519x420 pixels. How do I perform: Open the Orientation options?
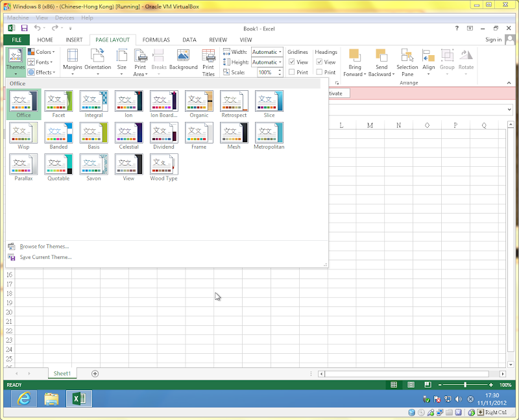pyautogui.click(x=98, y=62)
